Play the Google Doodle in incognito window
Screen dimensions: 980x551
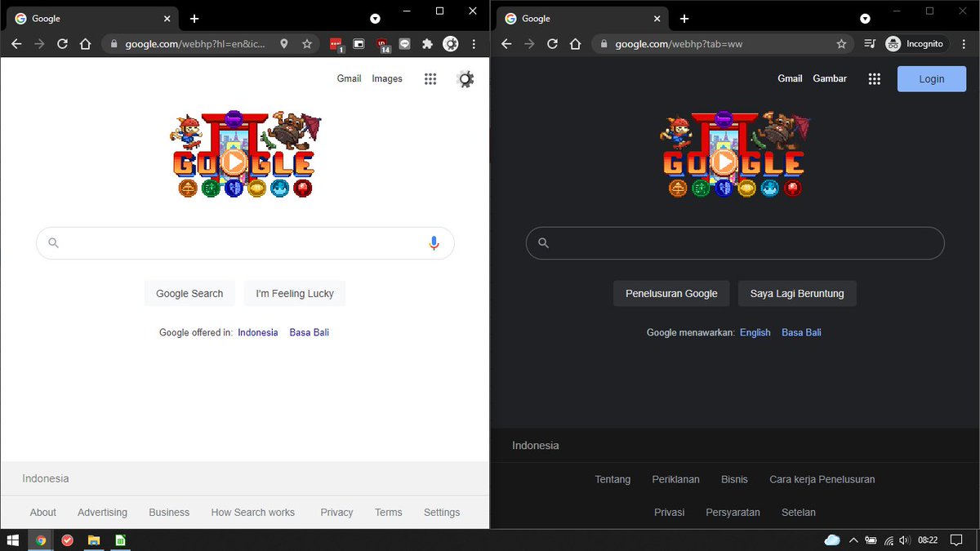point(724,162)
